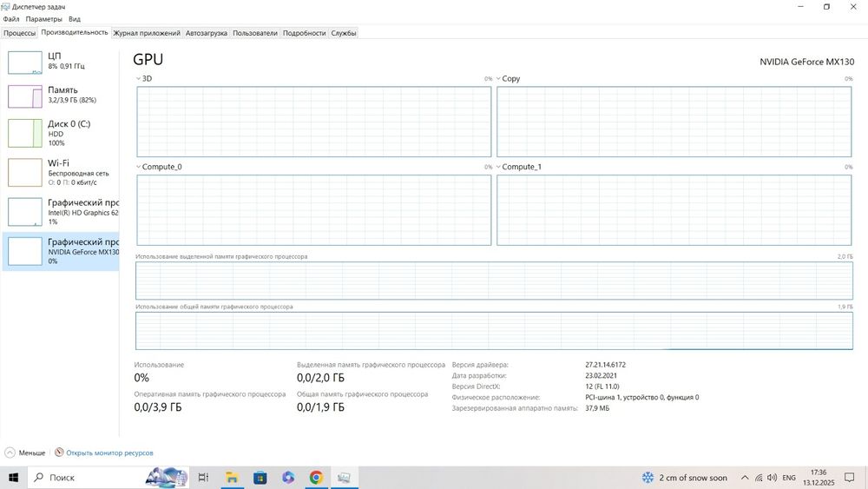Open the 3D engine graph dropdown

(138, 79)
